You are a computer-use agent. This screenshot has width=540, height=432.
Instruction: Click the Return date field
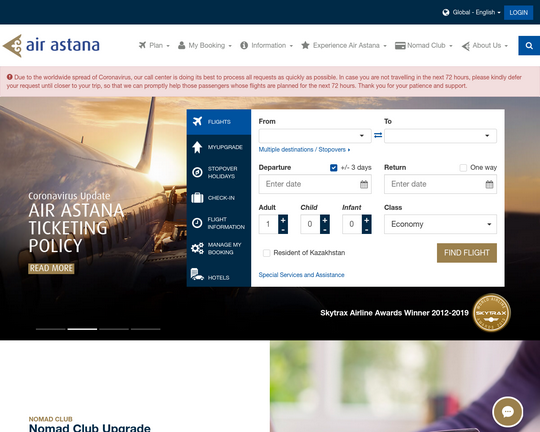click(440, 184)
